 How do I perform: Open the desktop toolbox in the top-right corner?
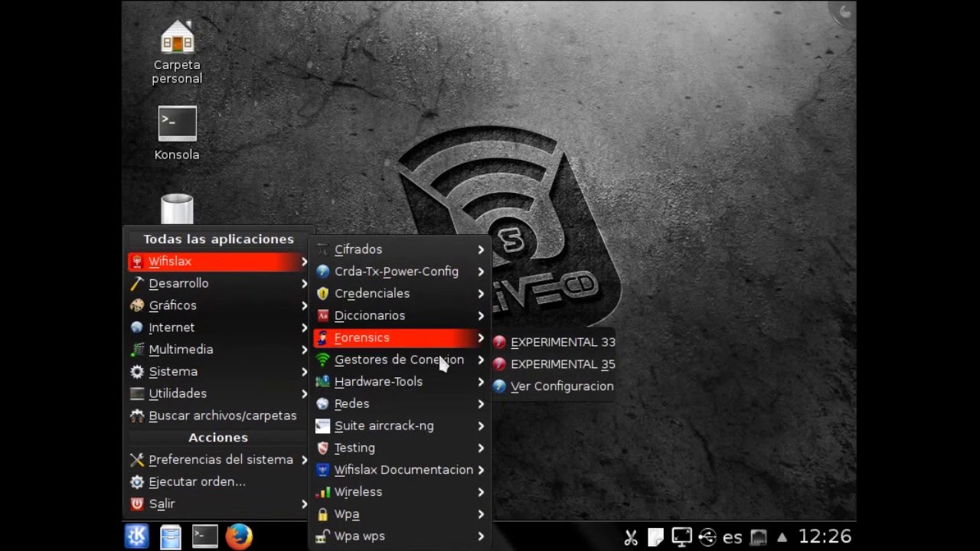[x=842, y=13]
